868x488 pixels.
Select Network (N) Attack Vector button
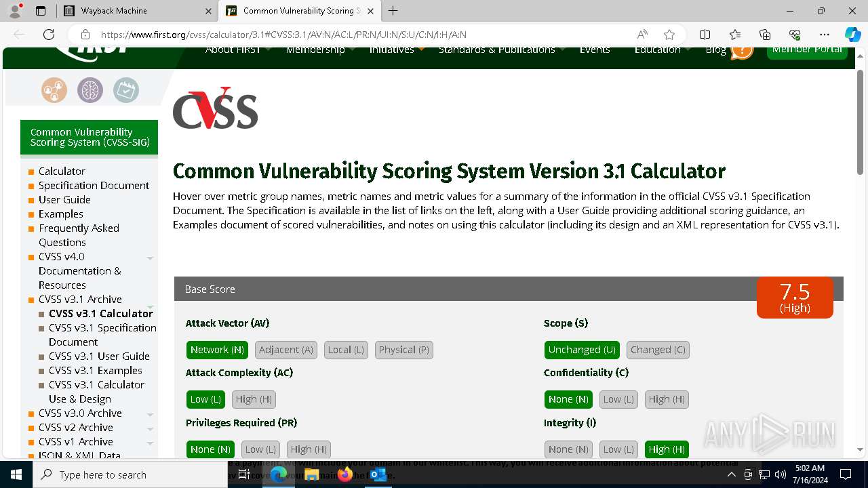[217, 350]
